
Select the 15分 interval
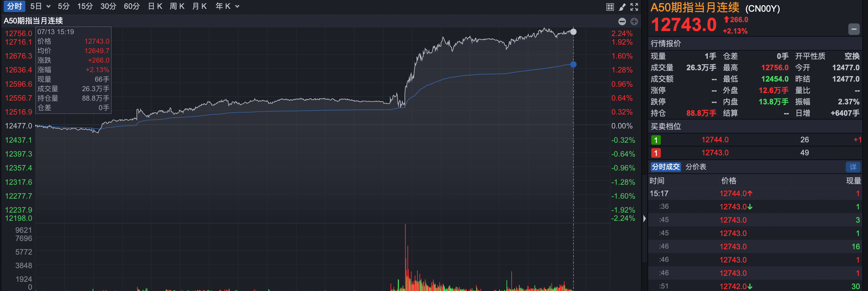tap(85, 6)
